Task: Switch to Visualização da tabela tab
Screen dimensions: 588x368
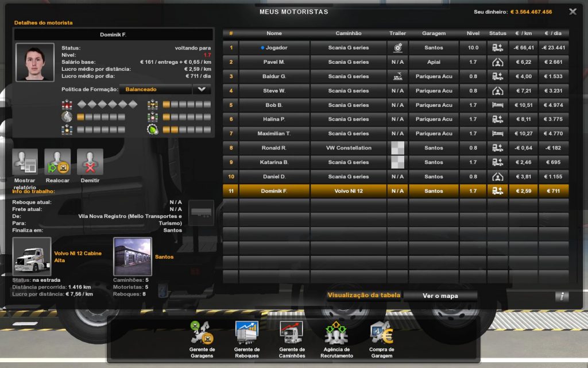Action: pos(363,296)
